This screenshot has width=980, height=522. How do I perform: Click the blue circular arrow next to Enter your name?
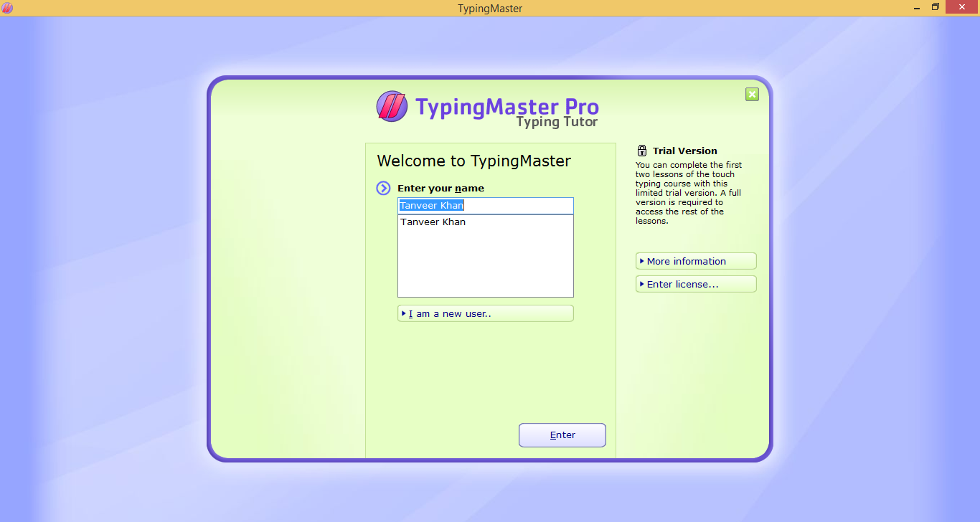tap(383, 188)
